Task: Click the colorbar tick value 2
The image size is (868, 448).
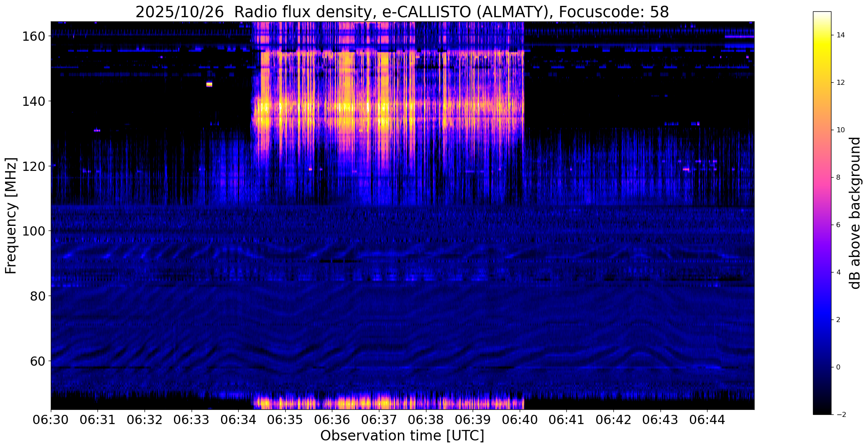Action: pyautogui.click(x=838, y=320)
